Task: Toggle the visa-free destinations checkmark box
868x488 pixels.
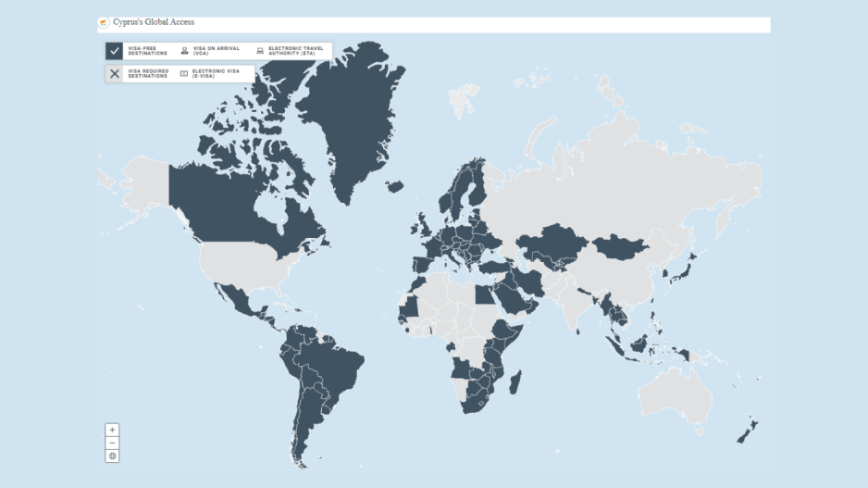Action: [x=114, y=51]
